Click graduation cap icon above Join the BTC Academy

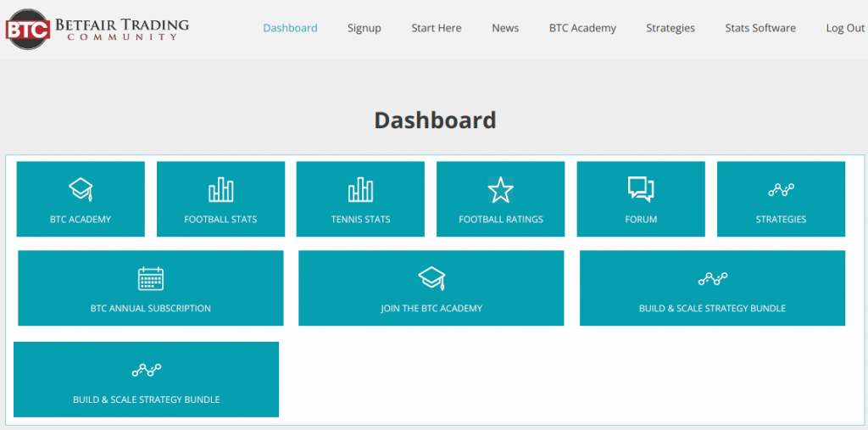pyautogui.click(x=431, y=278)
